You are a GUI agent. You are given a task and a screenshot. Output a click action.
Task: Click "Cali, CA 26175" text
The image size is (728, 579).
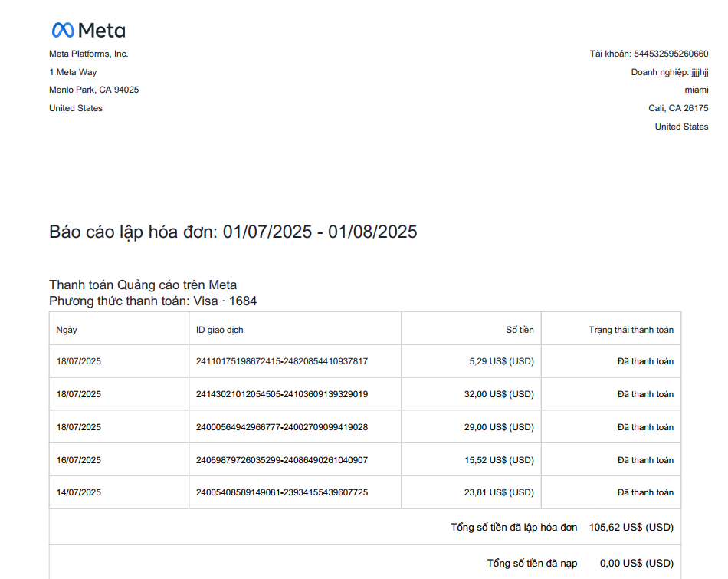tap(678, 108)
